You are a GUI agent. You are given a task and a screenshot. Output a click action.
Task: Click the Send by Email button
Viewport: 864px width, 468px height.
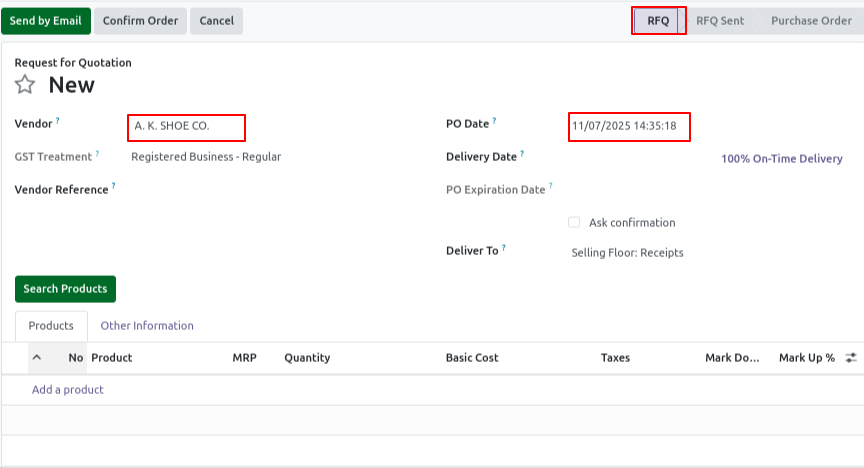(46, 21)
